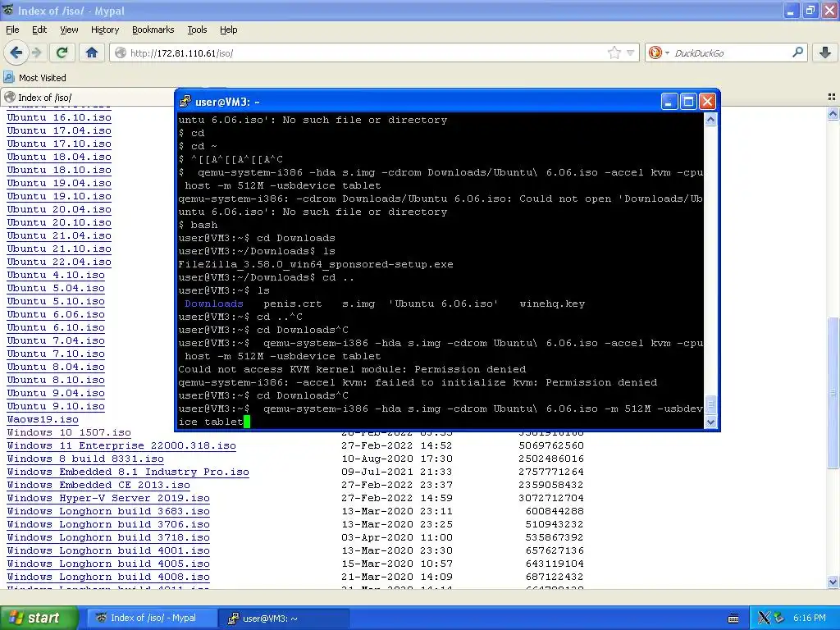Open Ubuntu 22.04.iso link

tap(59, 262)
